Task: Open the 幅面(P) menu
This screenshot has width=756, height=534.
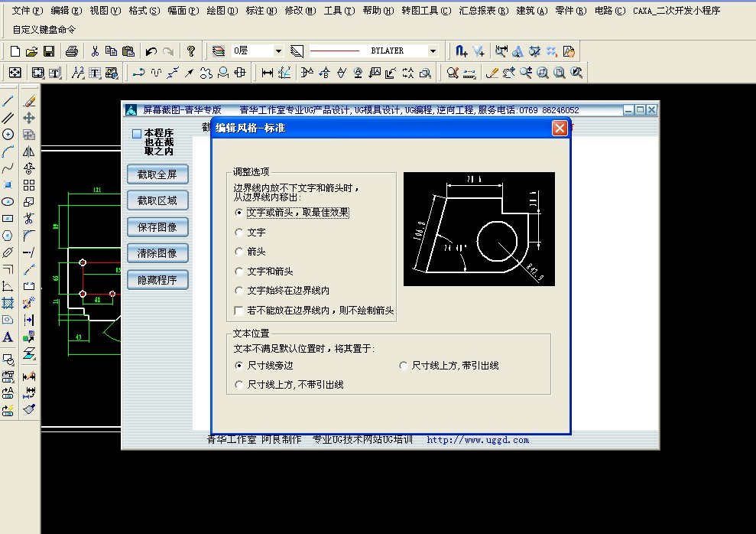Action: point(183,10)
